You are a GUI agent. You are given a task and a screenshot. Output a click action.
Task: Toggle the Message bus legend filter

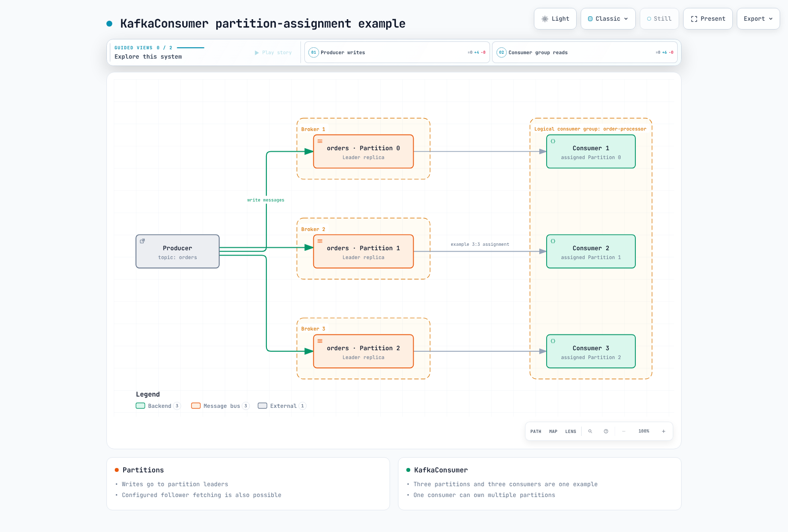[221, 406]
